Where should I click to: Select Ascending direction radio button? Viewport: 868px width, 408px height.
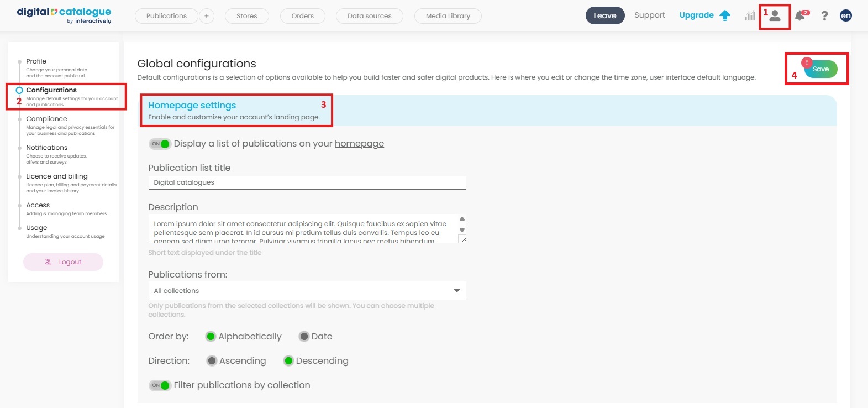[212, 361]
